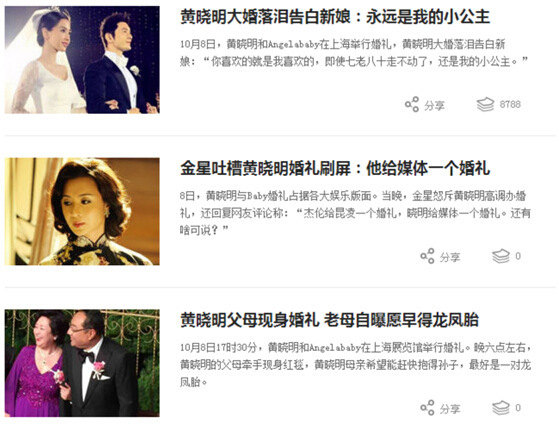Click bride and groom wedding thumbnail
559x436 pixels.
(82, 60)
